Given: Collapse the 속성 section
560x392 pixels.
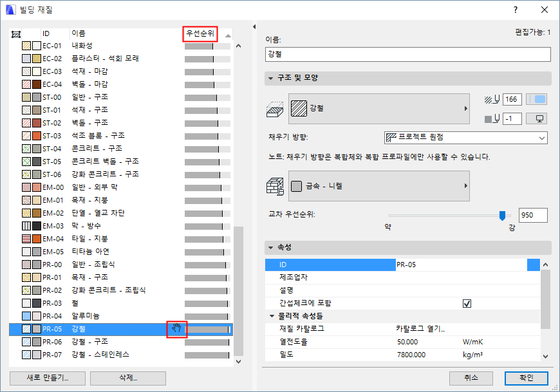Looking at the screenshot, I should click(x=271, y=247).
